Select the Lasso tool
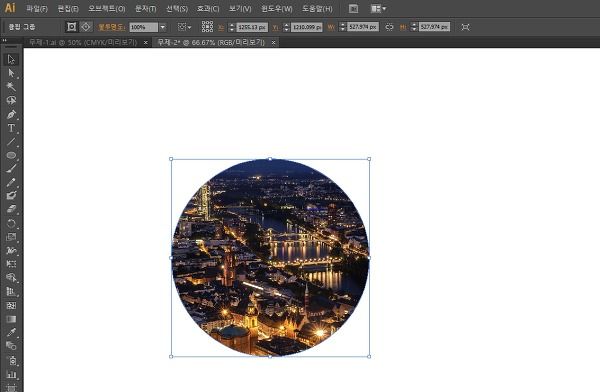The height and width of the screenshot is (392, 600). pyautogui.click(x=11, y=100)
